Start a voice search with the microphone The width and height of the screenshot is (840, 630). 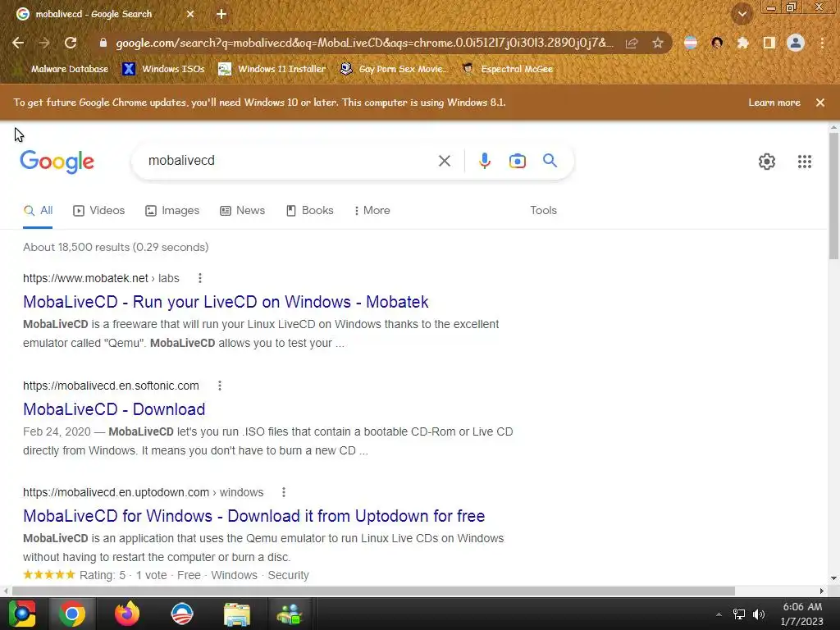484,161
